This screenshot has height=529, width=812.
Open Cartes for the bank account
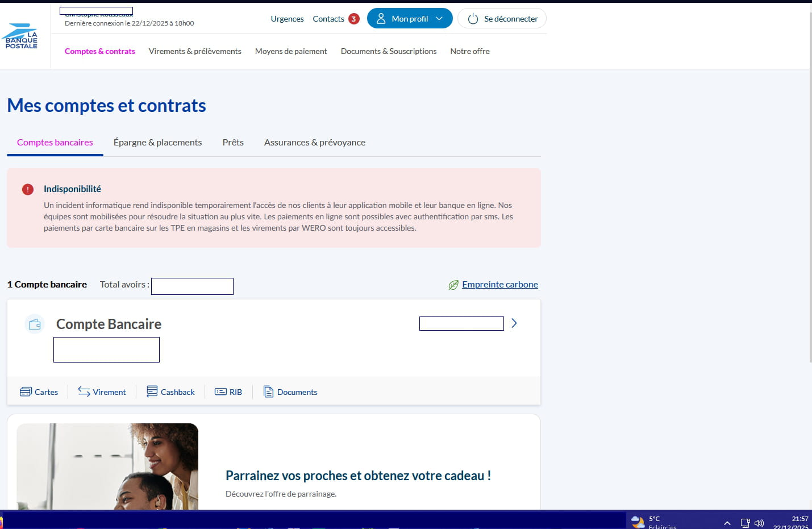click(x=39, y=392)
